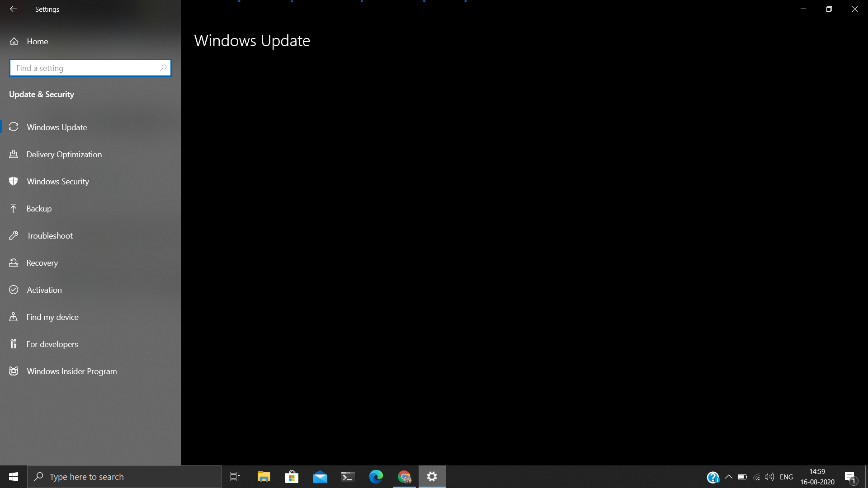Click the taskbar Type here to search box
Image resolution: width=868 pixels, height=488 pixels.
(124, 477)
